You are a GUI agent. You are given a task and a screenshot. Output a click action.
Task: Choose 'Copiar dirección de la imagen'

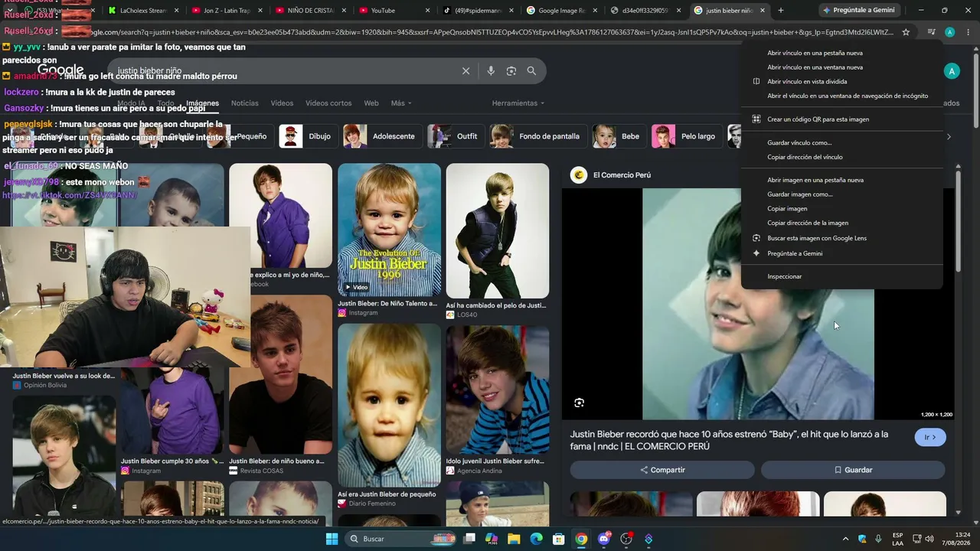coord(842,223)
